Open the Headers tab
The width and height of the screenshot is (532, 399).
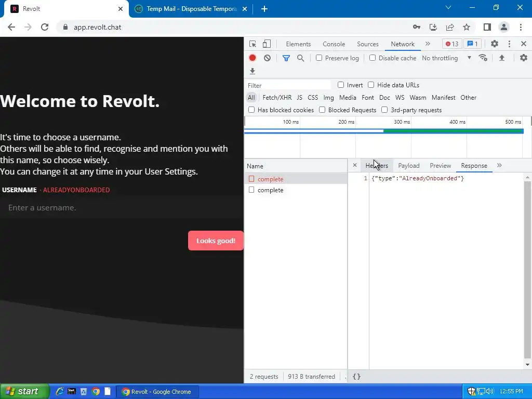pos(377,166)
